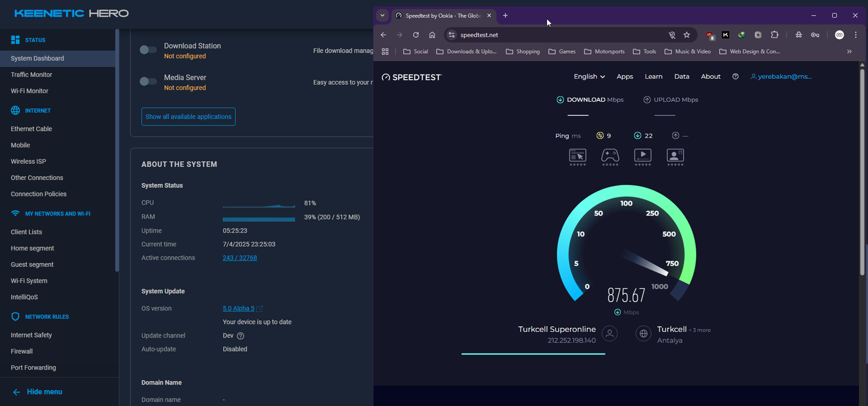Click Hide menu arrow link
This screenshot has height=406, width=868.
(37, 392)
